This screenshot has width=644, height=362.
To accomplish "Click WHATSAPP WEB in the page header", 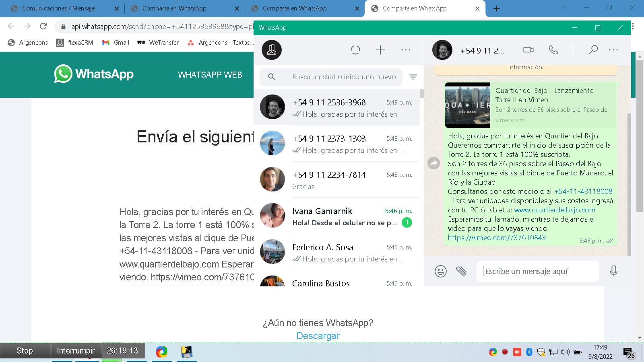I will 210,75.
